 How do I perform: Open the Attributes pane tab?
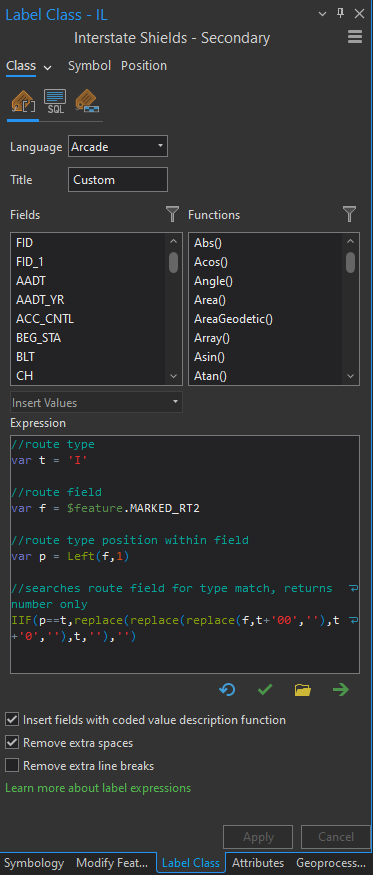258,863
